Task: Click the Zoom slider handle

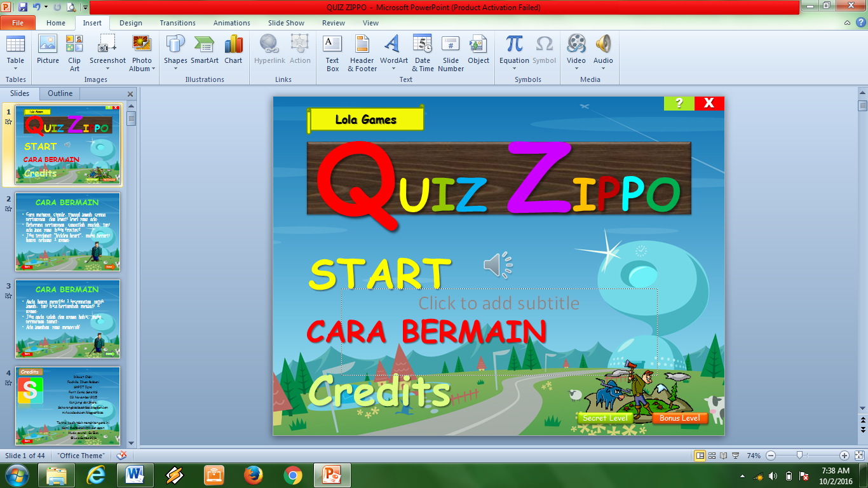Action: click(x=800, y=456)
